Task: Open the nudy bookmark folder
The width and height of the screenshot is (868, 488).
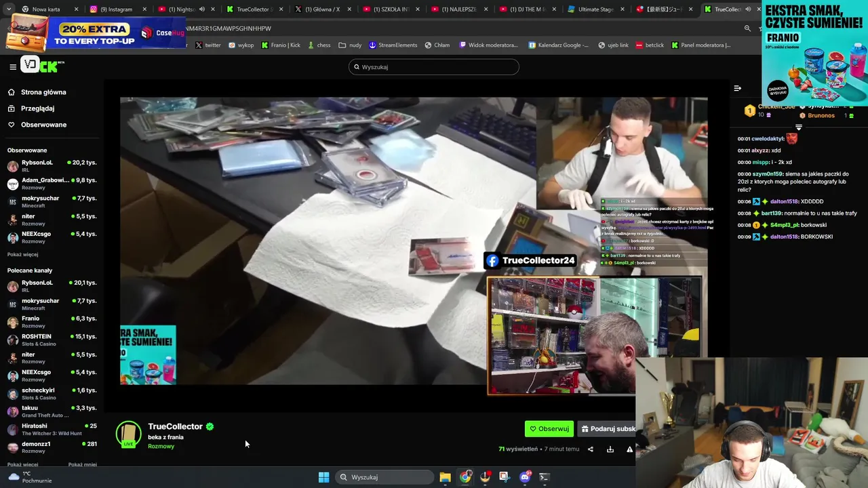Action: coord(350,45)
